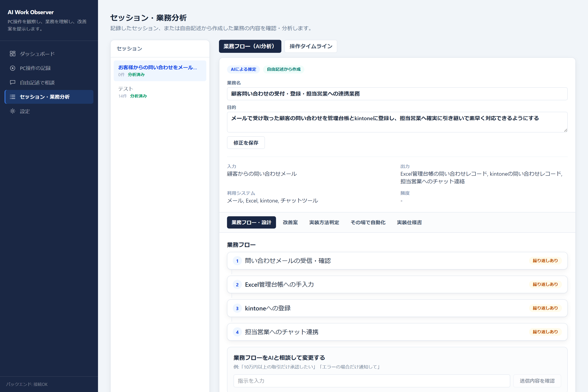Screen dimensions: 588x392
Task: Switch to 業務フロー（AI分析）tab
Action: click(x=250, y=46)
